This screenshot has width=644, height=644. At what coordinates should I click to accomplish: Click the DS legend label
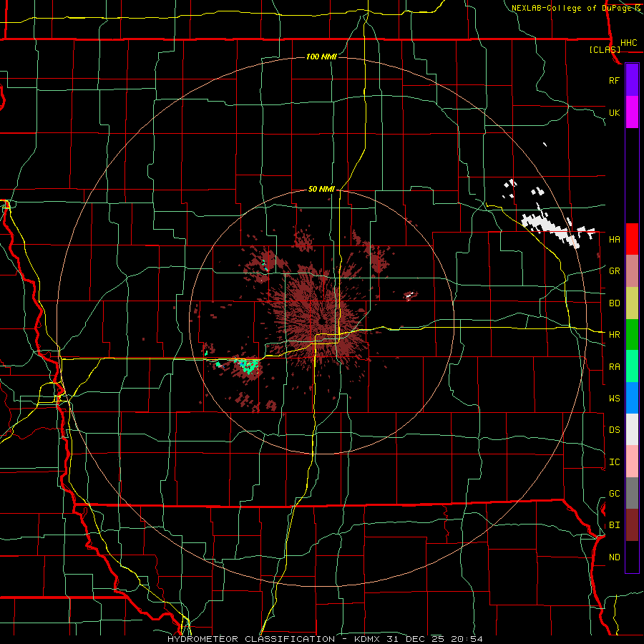[614, 430]
